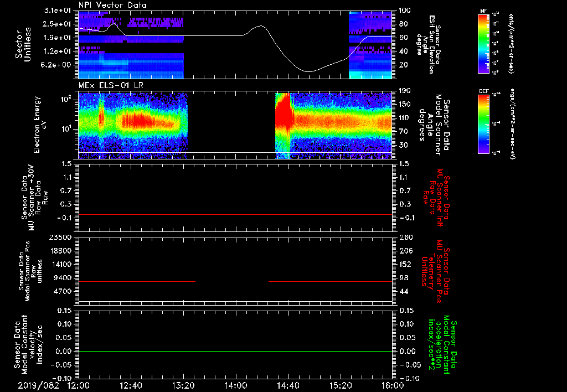
Task: Click the "190" tick on the scanner angle axis
Action: click(x=406, y=91)
